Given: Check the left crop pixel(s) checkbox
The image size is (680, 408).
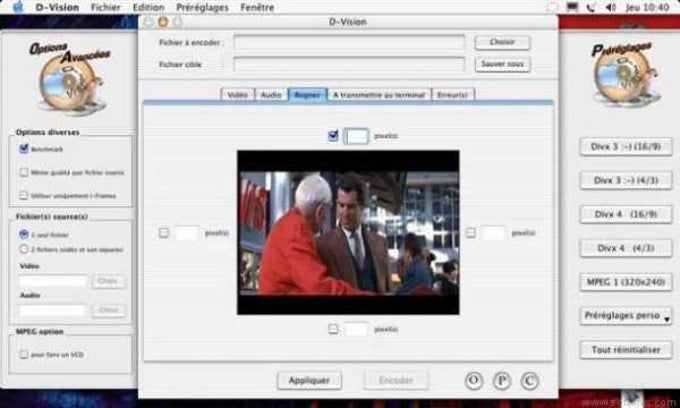Looking at the screenshot, I should [164, 233].
